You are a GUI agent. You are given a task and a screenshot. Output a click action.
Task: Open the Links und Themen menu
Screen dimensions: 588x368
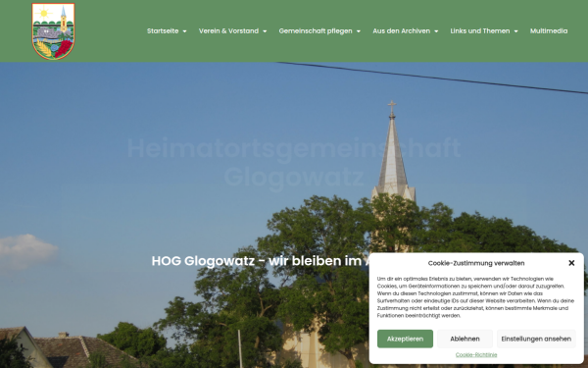480,31
